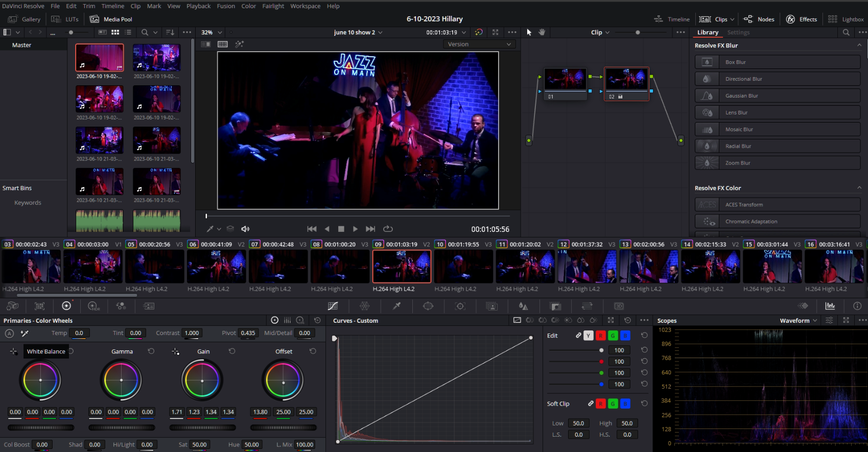Click the white balance eyedropper picker
Image resolution: width=868 pixels, height=452 pixels.
point(25,334)
